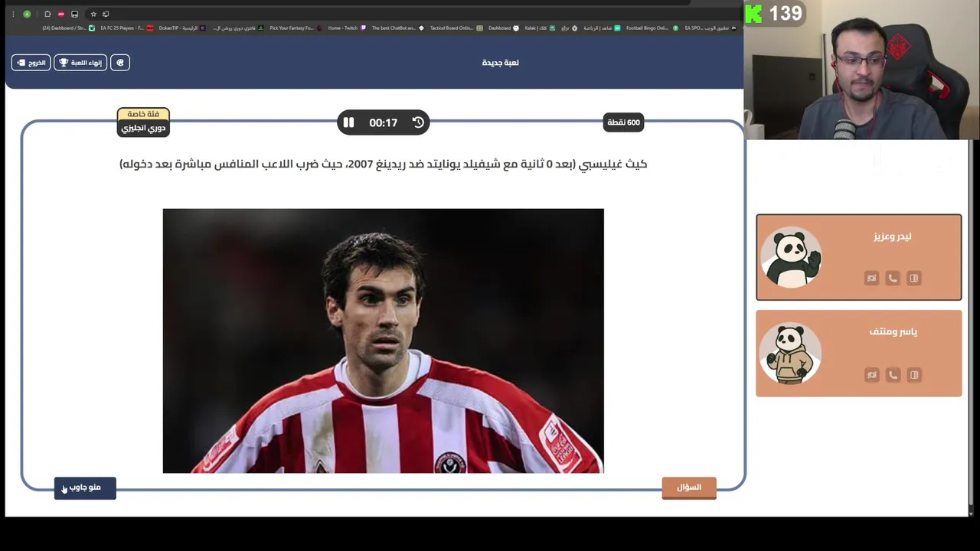Select the ياسر ومنتف team card

coord(859,354)
